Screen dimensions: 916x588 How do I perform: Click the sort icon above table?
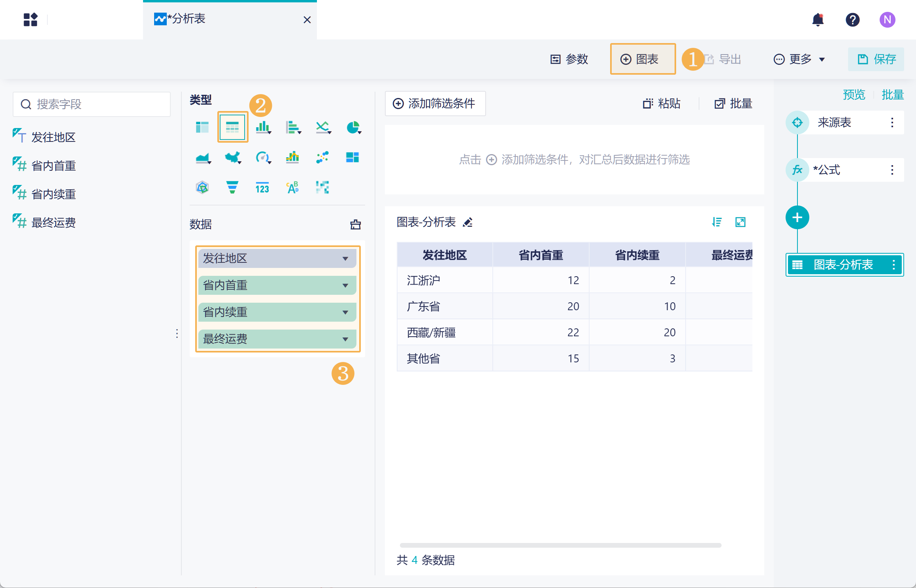pos(716,222)
